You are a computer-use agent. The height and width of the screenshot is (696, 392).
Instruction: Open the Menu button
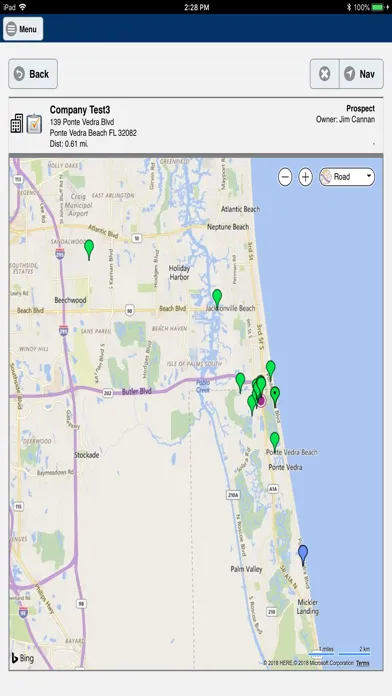(x=23, y=29)
